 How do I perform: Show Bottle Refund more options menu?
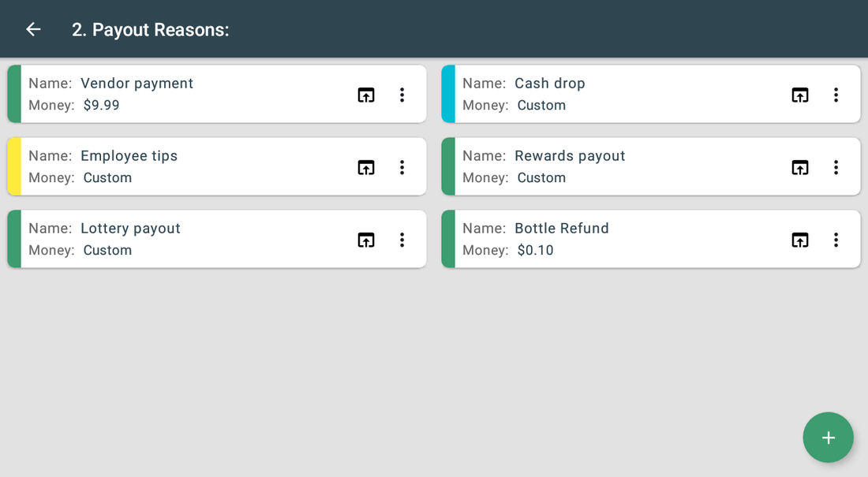[x=836, y=240]
